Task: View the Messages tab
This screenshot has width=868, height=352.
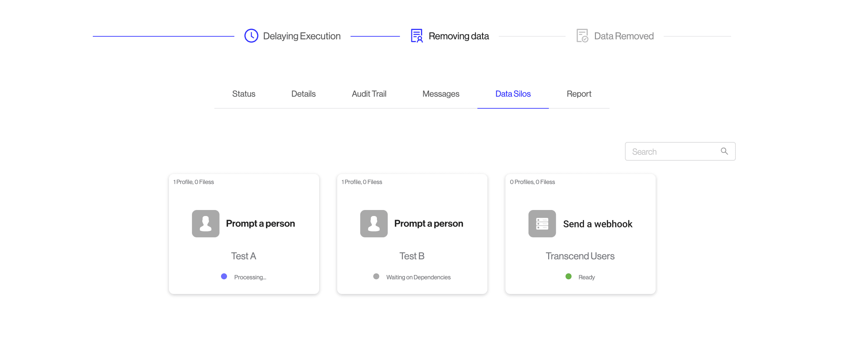Action: (441, 94)
